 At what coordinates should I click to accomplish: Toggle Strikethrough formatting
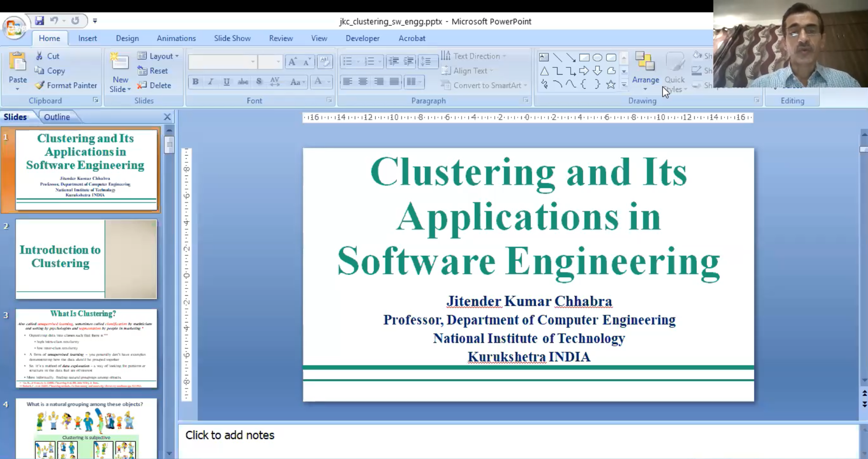point(243,82)
